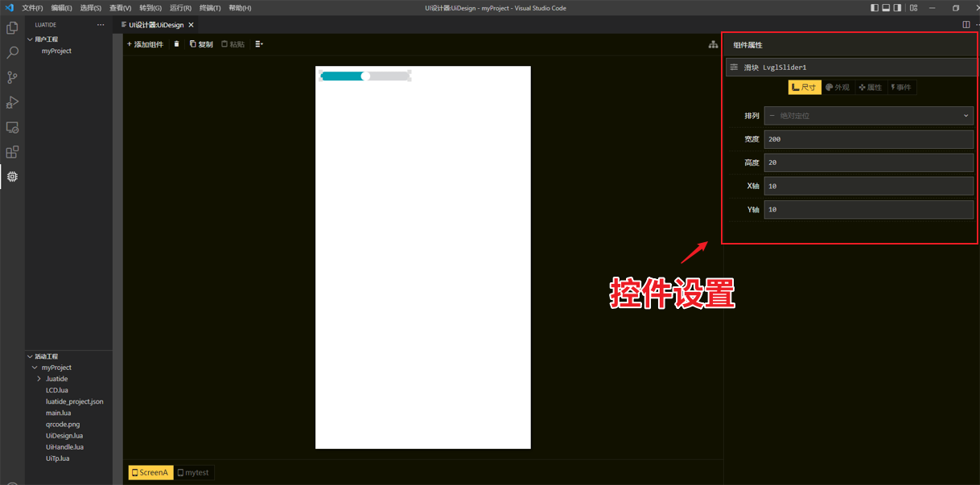This screenshot has width=980, height=485.
Task: Open the component tree icon above the canvas
Action: click(x=713, y=44)
